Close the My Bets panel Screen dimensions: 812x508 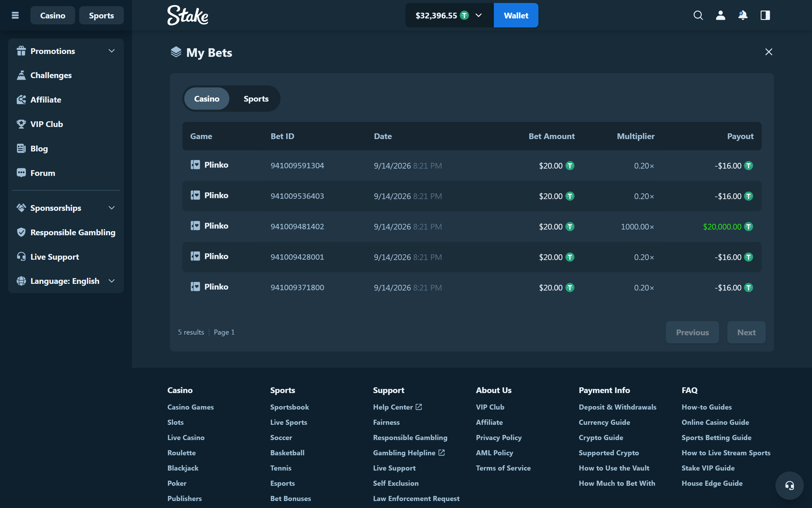pyautogui.click(x=768, y=52)
